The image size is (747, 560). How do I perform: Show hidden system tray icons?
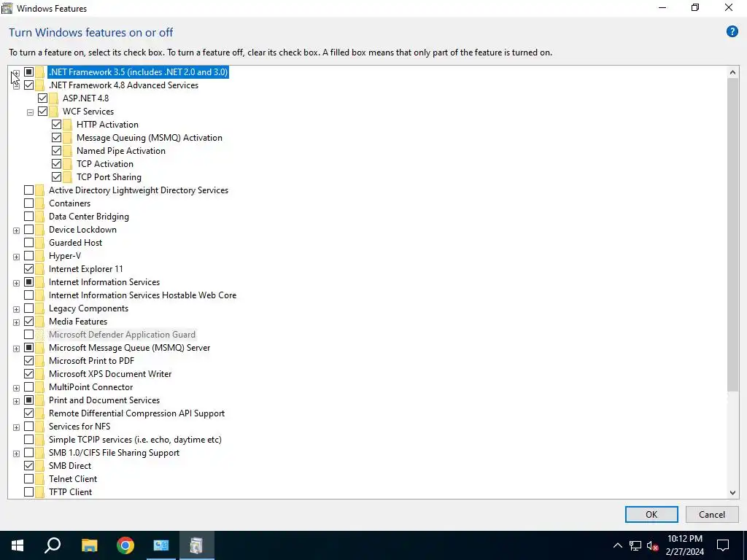coord(617,545)
